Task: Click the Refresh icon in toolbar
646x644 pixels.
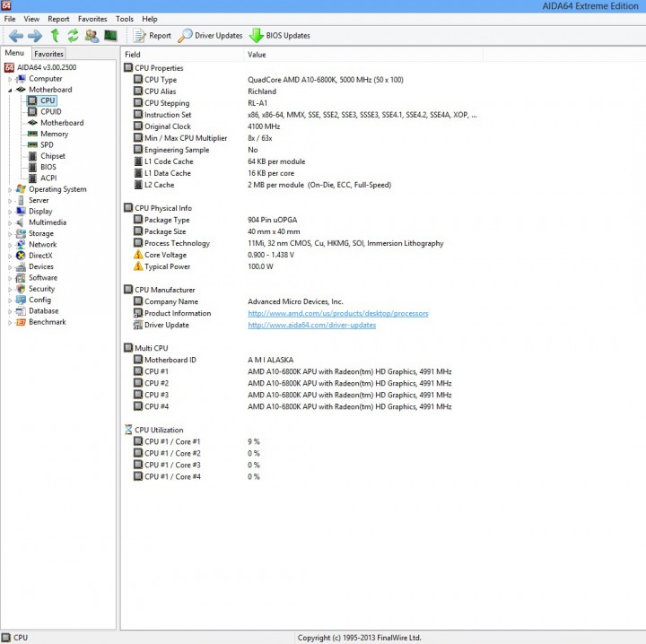Action: coord(73,36)
